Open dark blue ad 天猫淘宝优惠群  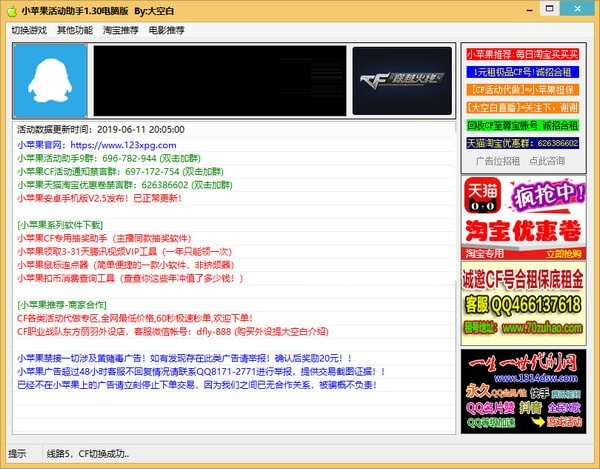click(522, 143)
